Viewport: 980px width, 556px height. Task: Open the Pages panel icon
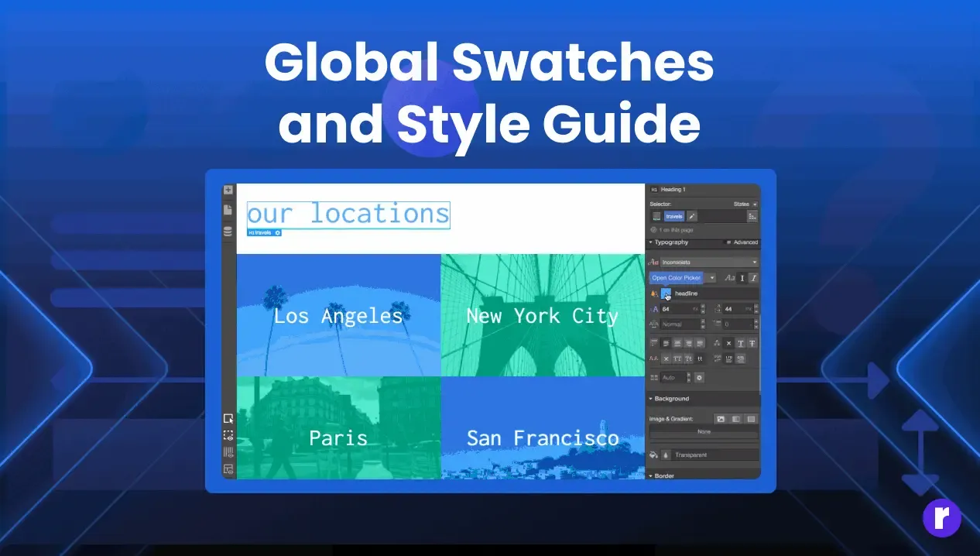(228, 210)
